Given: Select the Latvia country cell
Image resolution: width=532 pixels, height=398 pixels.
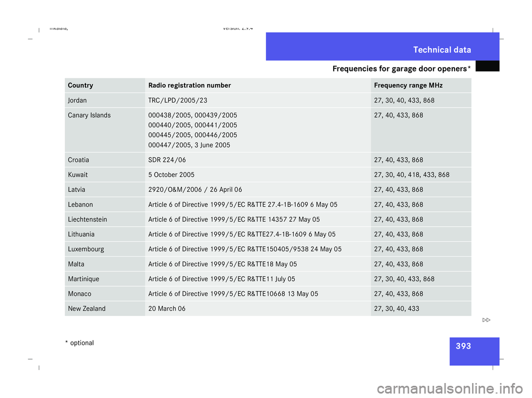Looking at the screenshot, I should click(105, 190).
